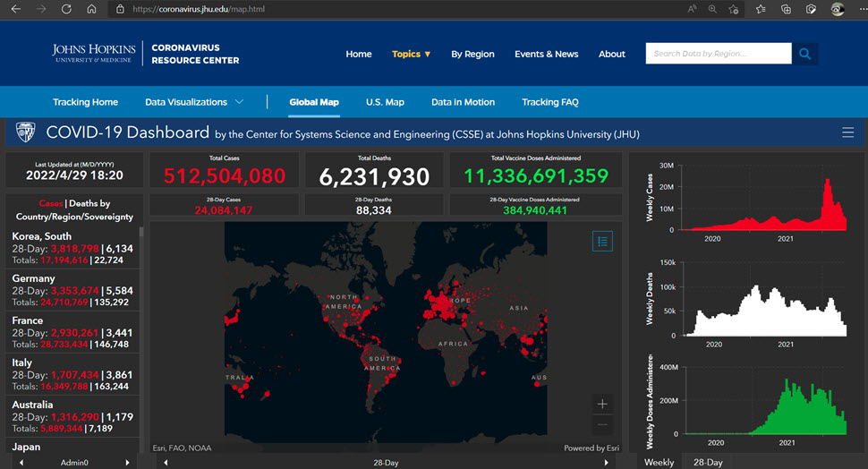
Task: Open the Favorites list icon
Action: tap(761, 9)
